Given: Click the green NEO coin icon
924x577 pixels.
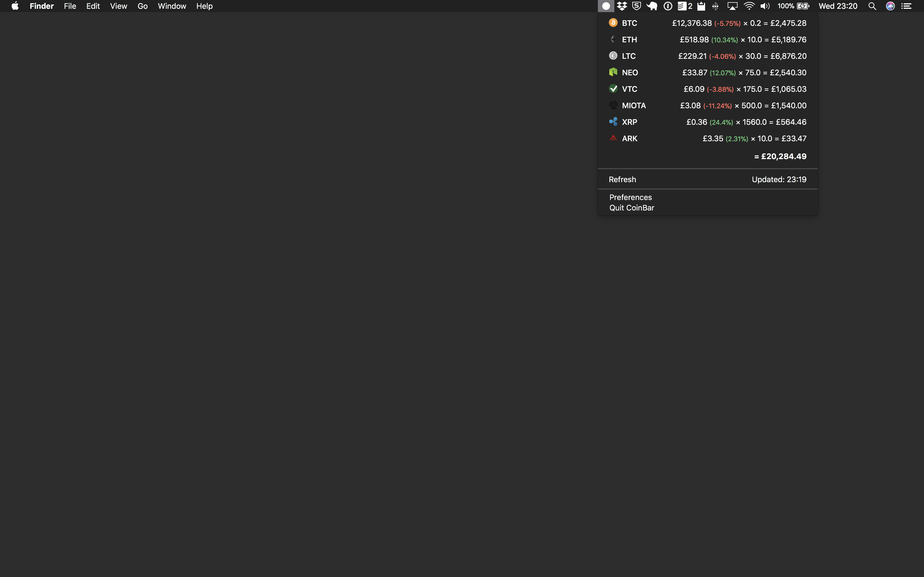Looking at the screenshot, I should (613, 72).
